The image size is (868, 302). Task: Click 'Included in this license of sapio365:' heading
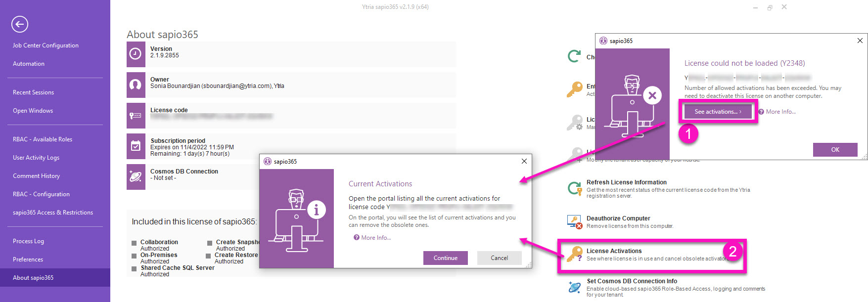194,221
